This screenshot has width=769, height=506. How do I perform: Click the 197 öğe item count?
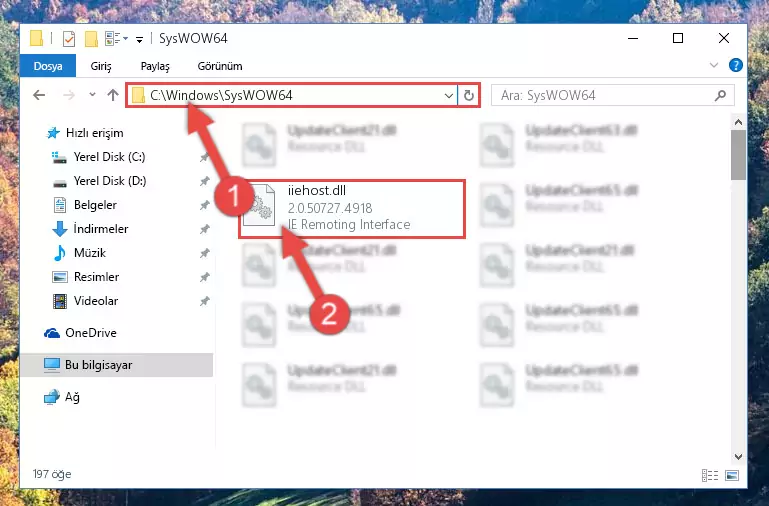click(x=52, y=474)
